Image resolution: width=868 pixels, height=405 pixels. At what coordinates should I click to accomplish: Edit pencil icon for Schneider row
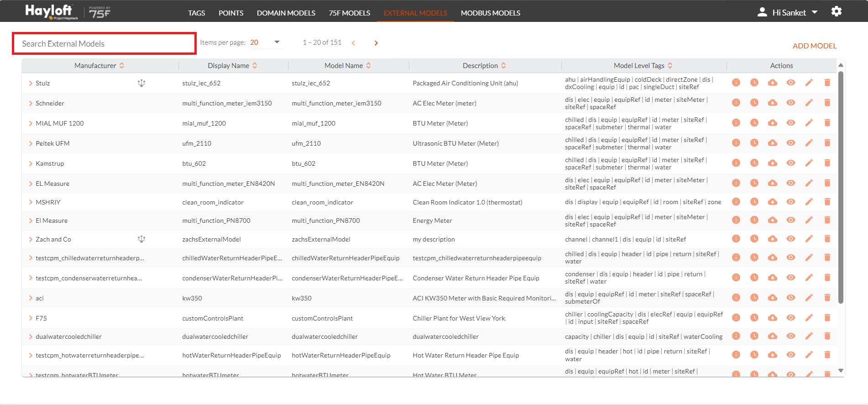(809, 103)
